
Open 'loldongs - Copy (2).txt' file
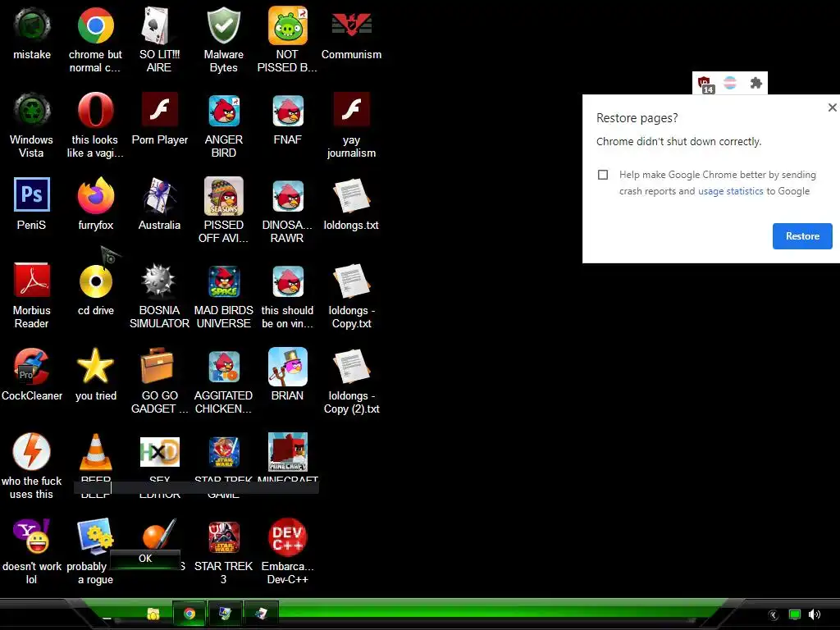(x=351, y=366)
